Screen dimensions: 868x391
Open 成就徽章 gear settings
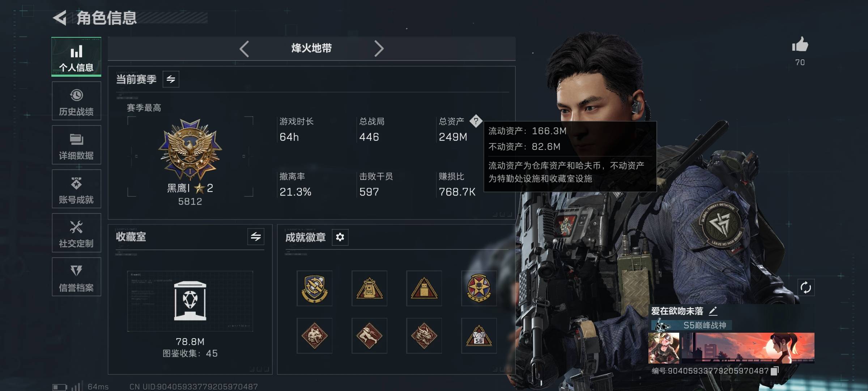tap(340, 237)
